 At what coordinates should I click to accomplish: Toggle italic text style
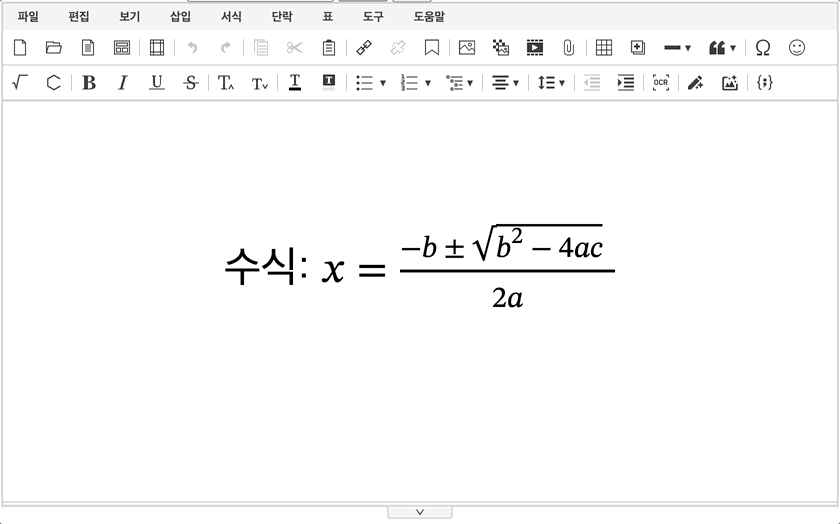(x=122, y=83)
